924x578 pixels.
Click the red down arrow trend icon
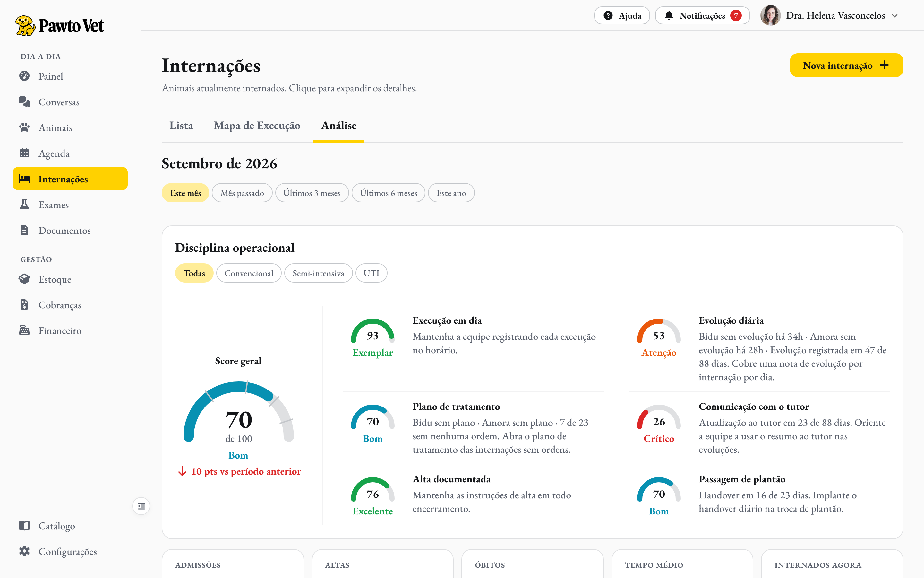(x=182, y=471)
